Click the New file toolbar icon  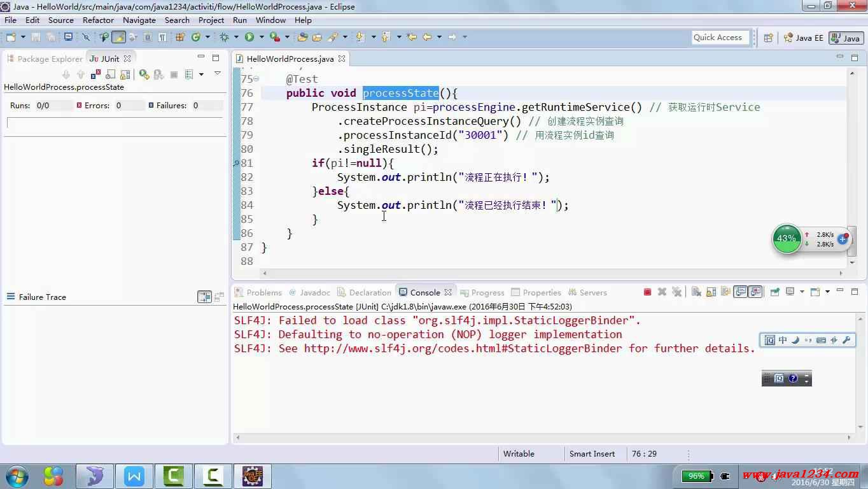(11, 37)
